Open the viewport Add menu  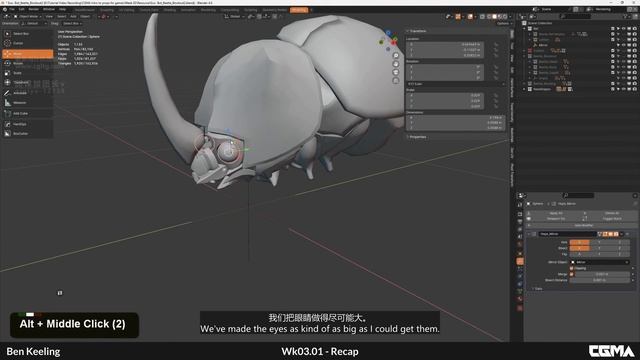pyautogui.click(x=73, y=16)
